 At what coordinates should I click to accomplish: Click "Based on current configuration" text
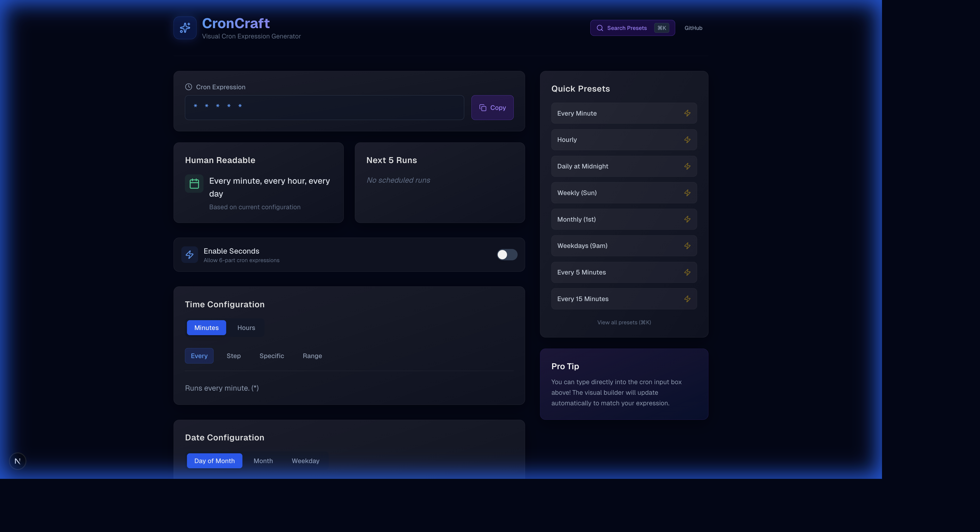click(x=255, y=207)
